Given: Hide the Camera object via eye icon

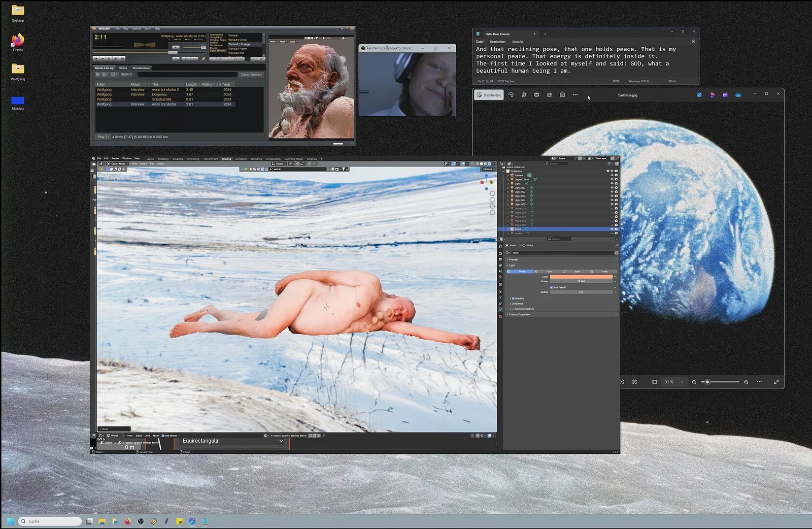Looking at the screenshot, I should [612, 175].
